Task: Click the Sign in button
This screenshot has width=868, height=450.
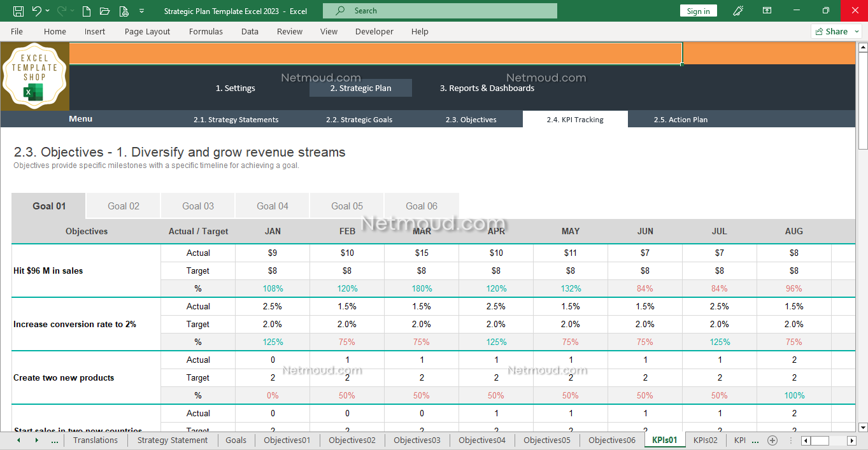Action: tap(699, 11)
